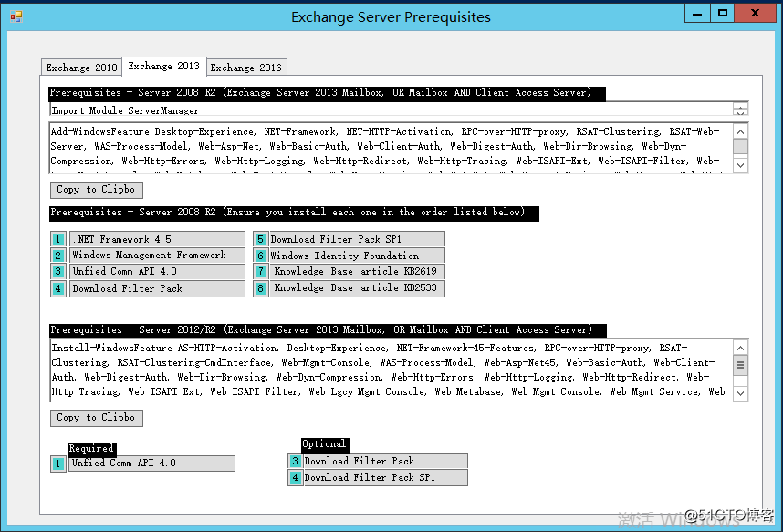783x532 pixels.
Task: Click number 8 badge beside KB2533
Action: click(x=261, y=288)
